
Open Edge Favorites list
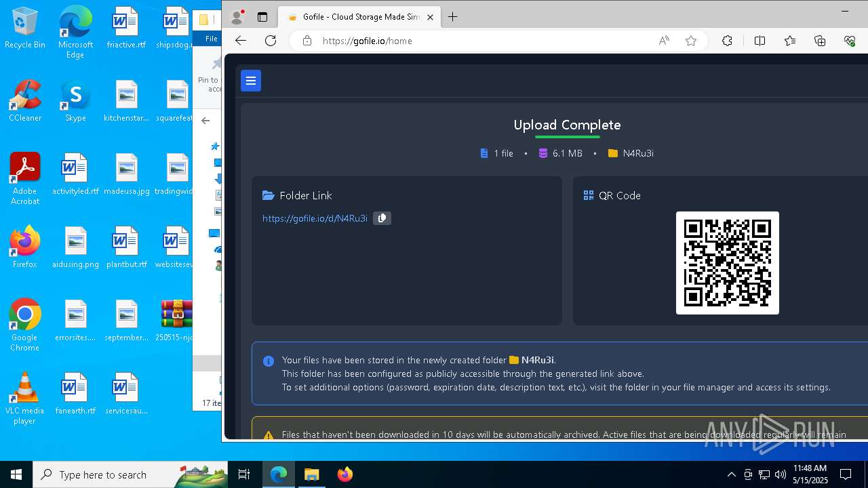790,41
